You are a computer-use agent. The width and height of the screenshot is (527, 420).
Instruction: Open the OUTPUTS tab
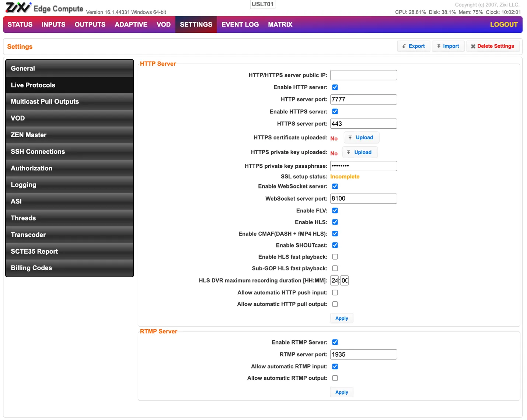pyautogui.click(x=90, y=24)
